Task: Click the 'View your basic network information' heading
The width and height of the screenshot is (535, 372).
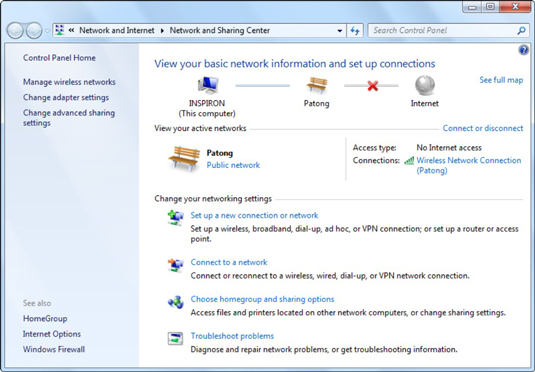Action: pyautogui.click(x=295, y=63)
